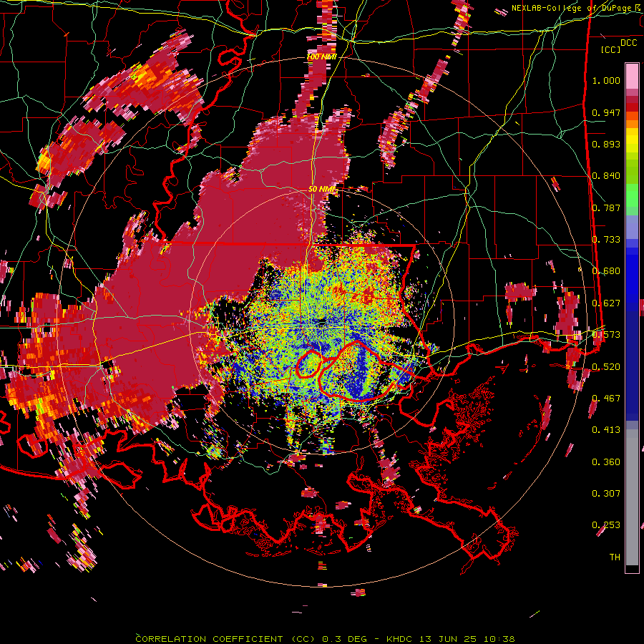Click the 50 NMI range ring label
The image size is (644, 644).
click(x=322, y=190)
